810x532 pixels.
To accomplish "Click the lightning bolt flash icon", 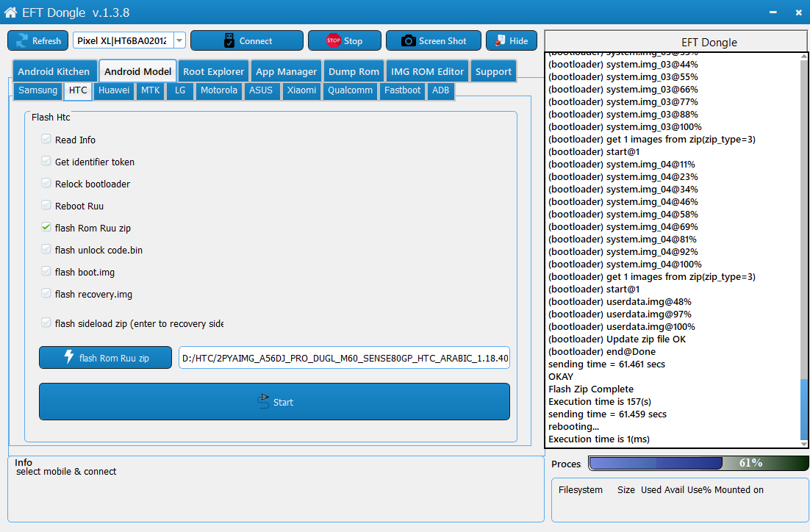I will (68, 356).
